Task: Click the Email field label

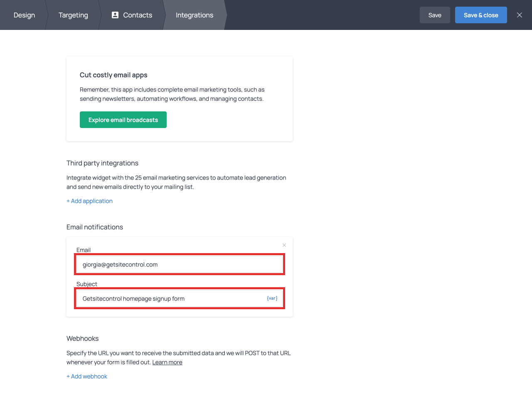Action: click(84, 250)
